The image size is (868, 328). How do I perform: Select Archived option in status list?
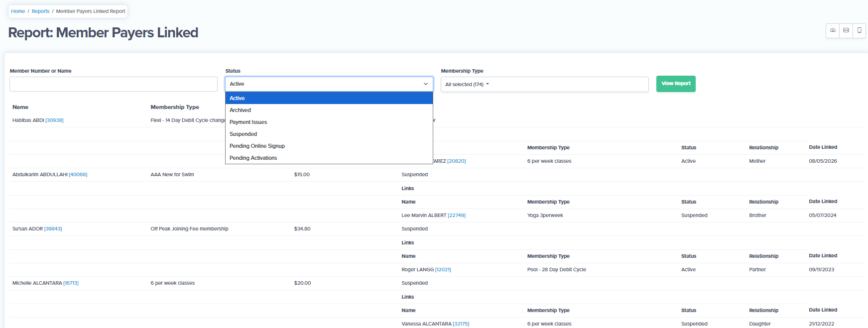coord(329,110)
